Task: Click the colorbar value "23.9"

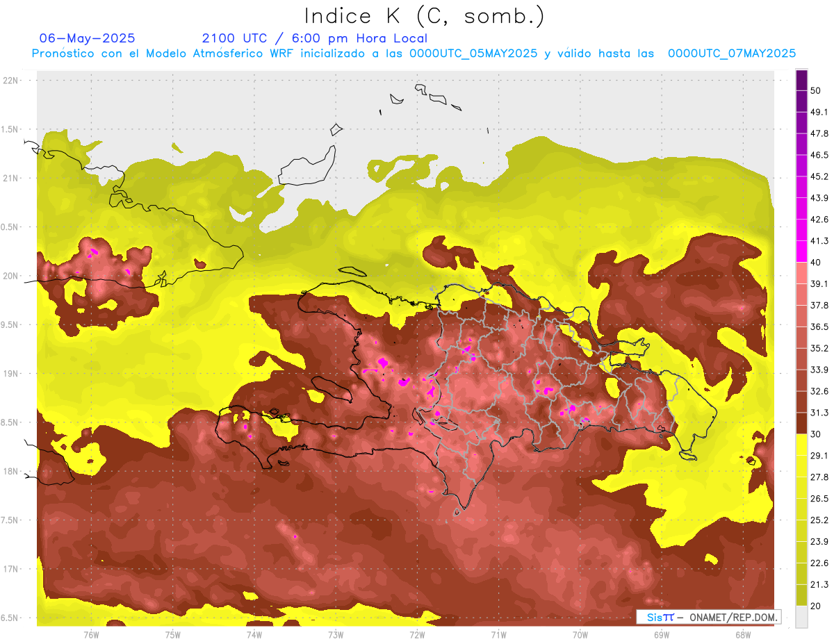Action: (819, 541)
